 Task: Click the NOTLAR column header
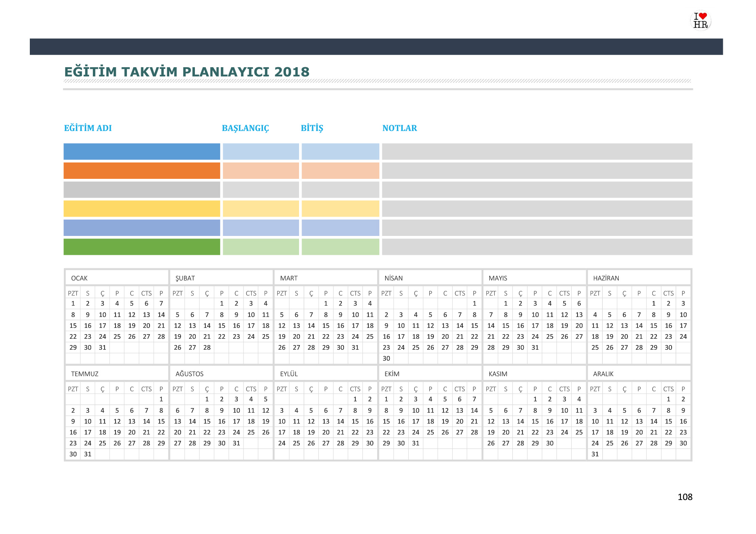point(399,128)
